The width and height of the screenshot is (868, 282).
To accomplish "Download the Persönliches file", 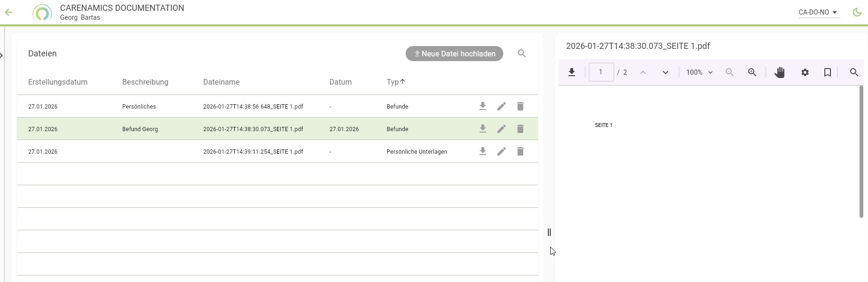I will coord(483,106).
